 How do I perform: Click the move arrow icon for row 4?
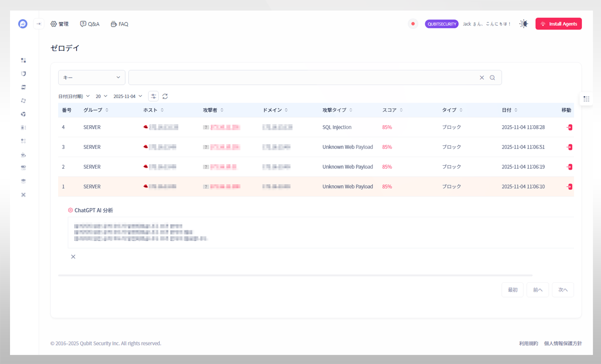coord(569,128)
